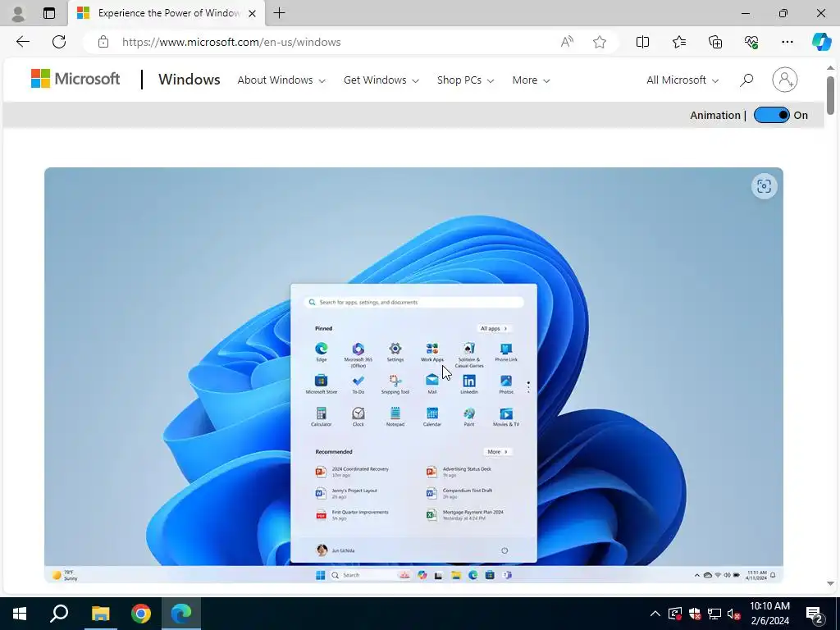The image size is (840, 630).
Task: Open a new browser tab
Action: [x=279, y=13]
